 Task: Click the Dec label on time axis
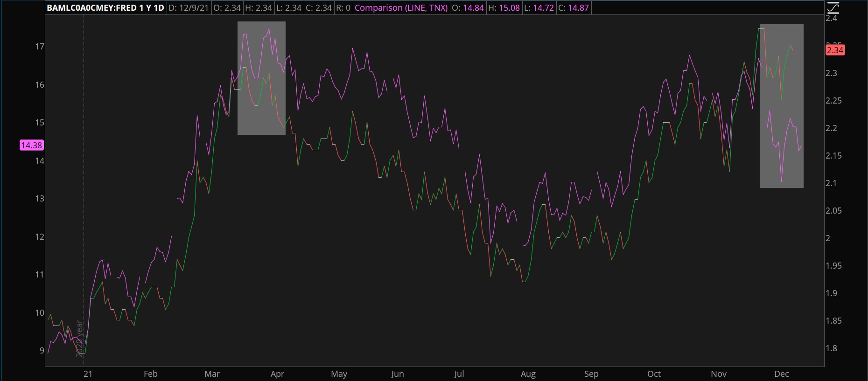tap(782, 374)
